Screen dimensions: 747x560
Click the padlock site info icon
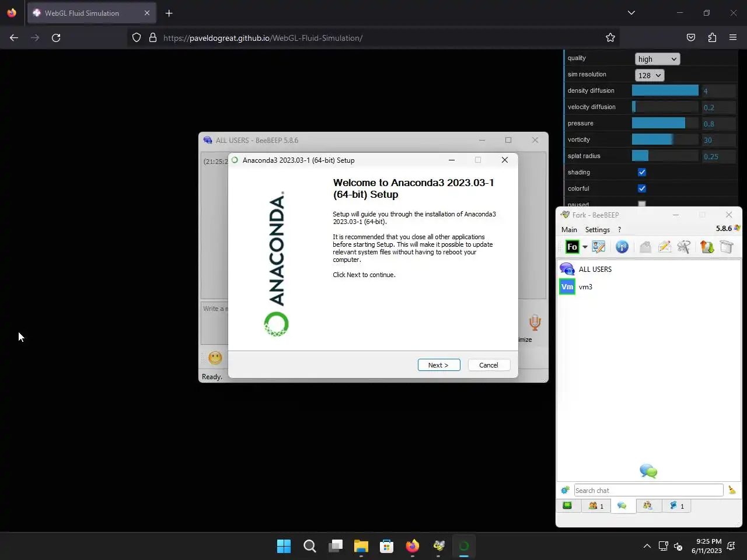[153, 38]
